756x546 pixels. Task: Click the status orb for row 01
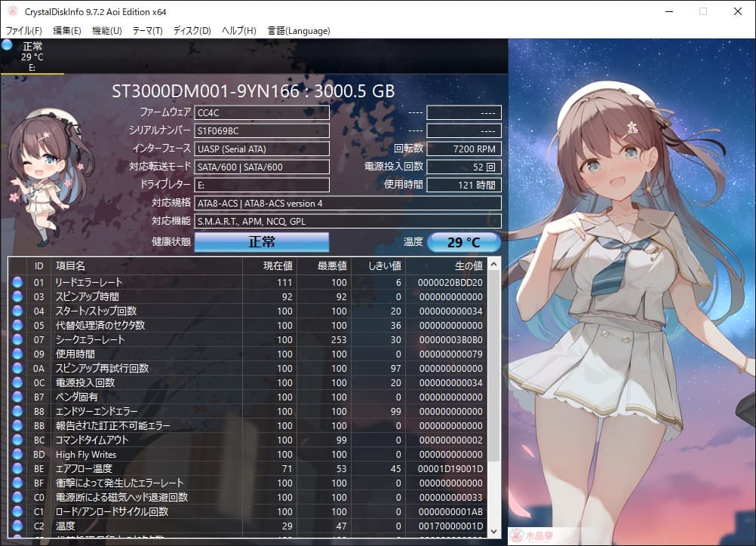(17, 282)
